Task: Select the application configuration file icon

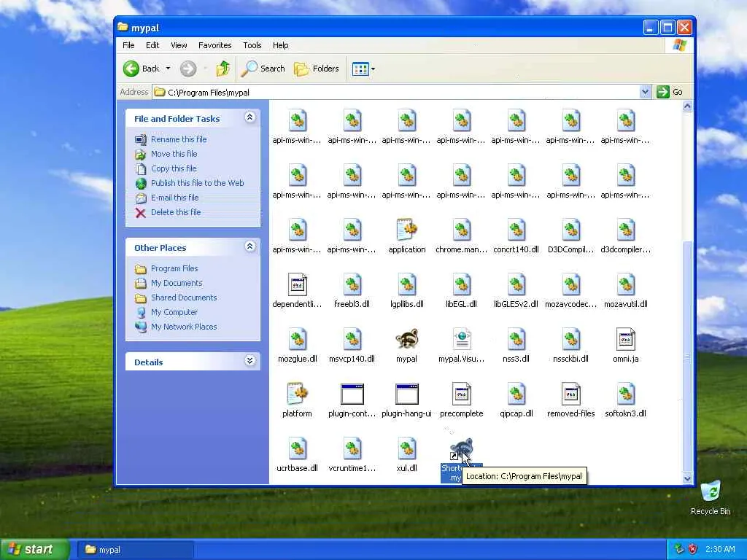Action: tap(406, 230)
